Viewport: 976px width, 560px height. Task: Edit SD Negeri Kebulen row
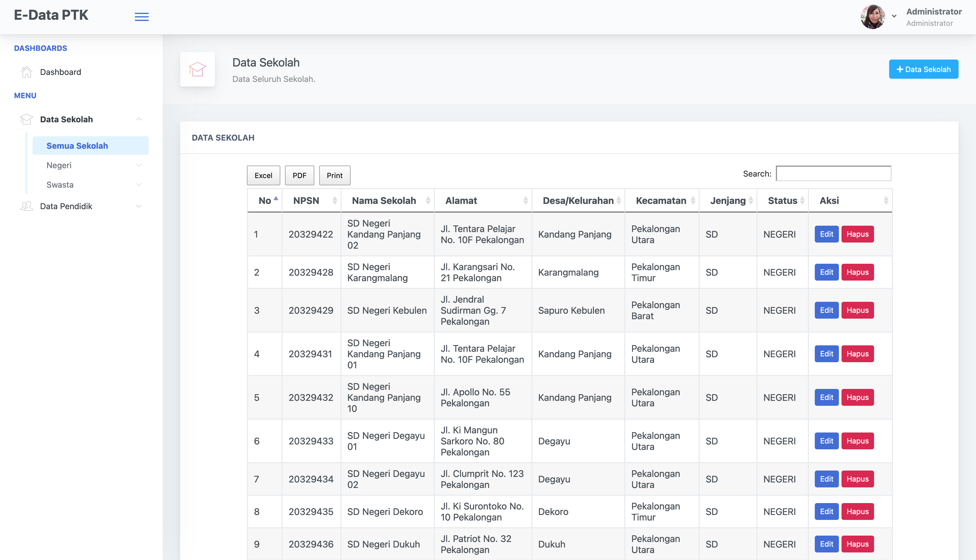click(826, 310)
